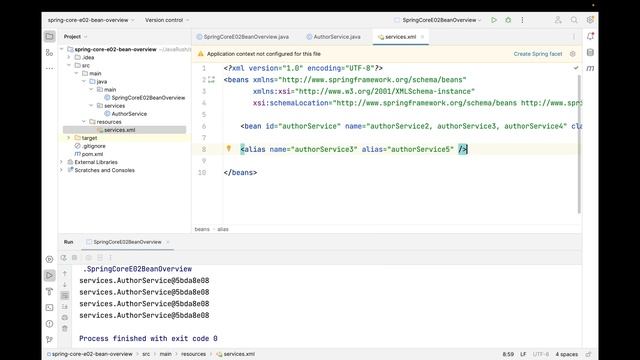Open the Build hammer tool window

pos(49,291)
